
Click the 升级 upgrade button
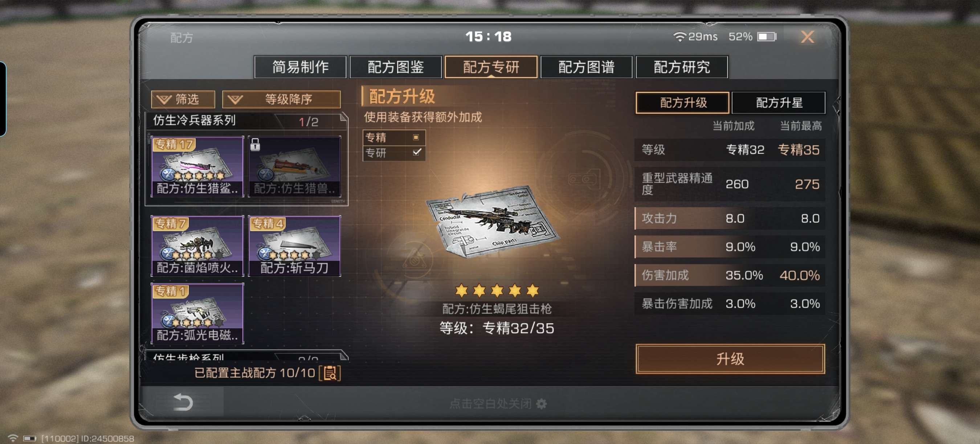(x=730, y=359)
